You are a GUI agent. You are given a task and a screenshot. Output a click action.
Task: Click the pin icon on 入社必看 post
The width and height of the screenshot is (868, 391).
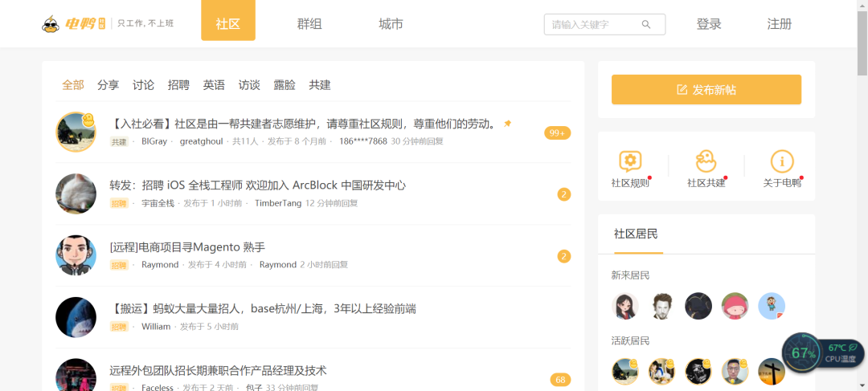click(x=507, y=124)
